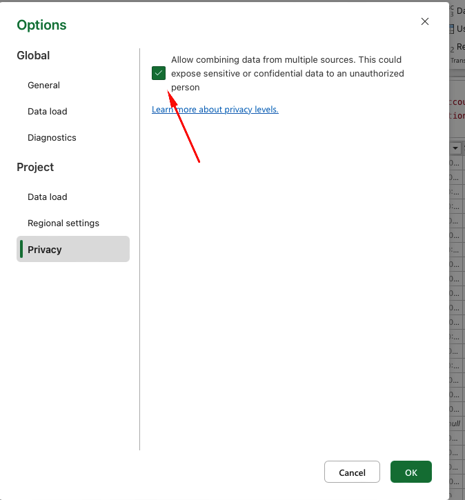Viewport: 465px width, 500px height.
Task: Open Diagnostics settings
Action: [52, 138]
